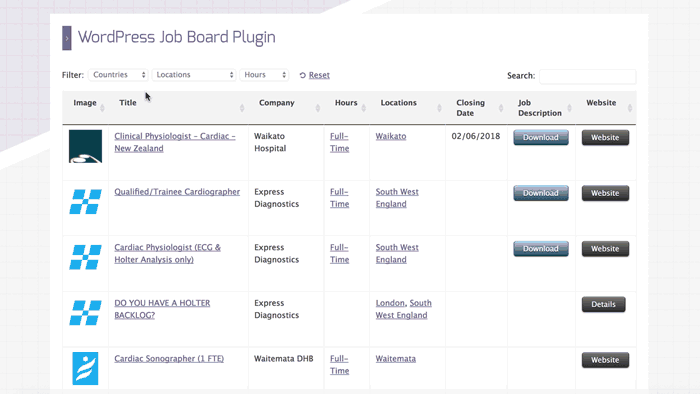
Task: Open Cardiac Physiologist (ECG & Holter Analysis only) job
Action: (167, 253)
